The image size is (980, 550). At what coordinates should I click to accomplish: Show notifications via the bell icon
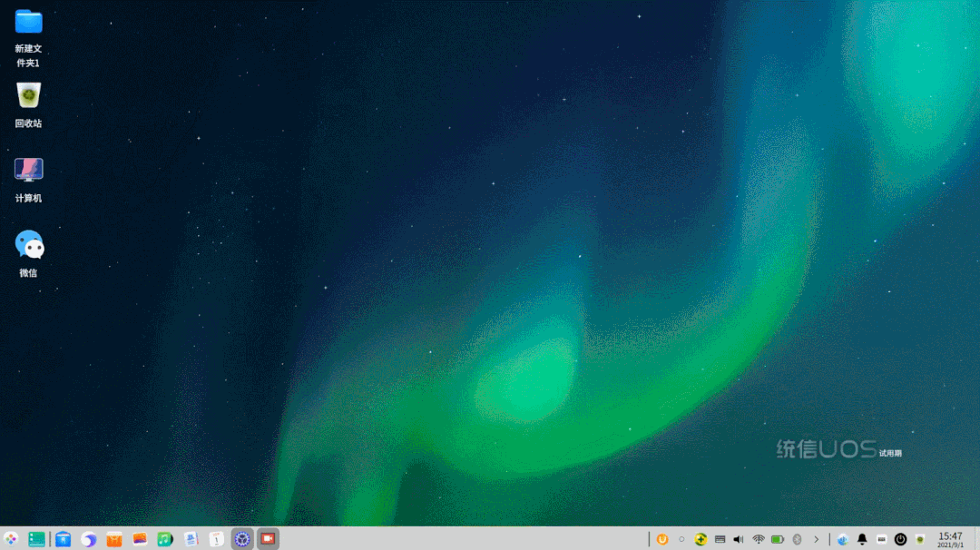pyautogui.click(x=862, y=539)
